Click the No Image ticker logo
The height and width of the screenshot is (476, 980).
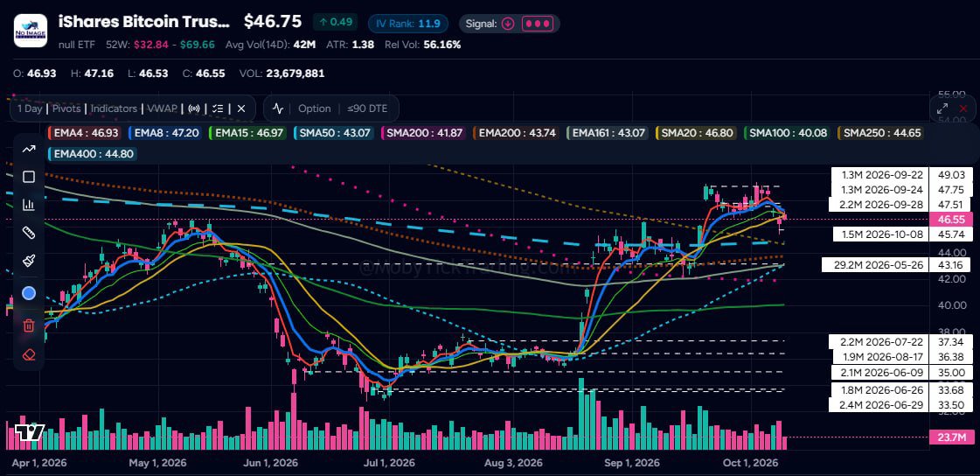point(30,30)
